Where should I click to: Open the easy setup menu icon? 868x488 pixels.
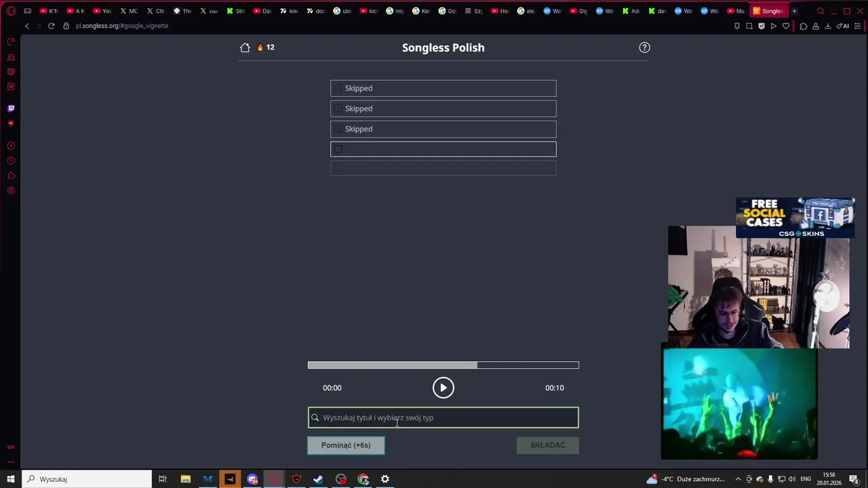pyautogui.click(x=858, y=26)
